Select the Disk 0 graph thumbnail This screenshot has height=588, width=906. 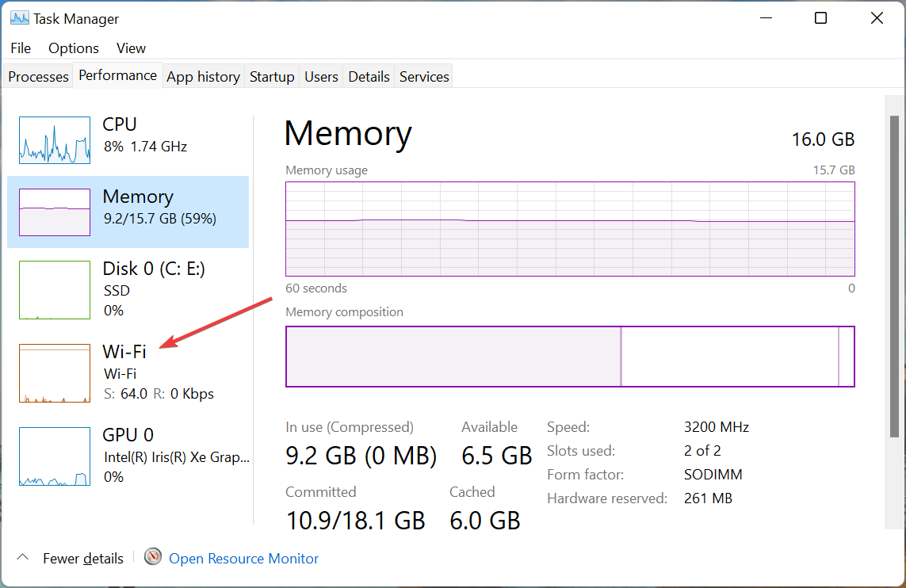click(55, 290)
